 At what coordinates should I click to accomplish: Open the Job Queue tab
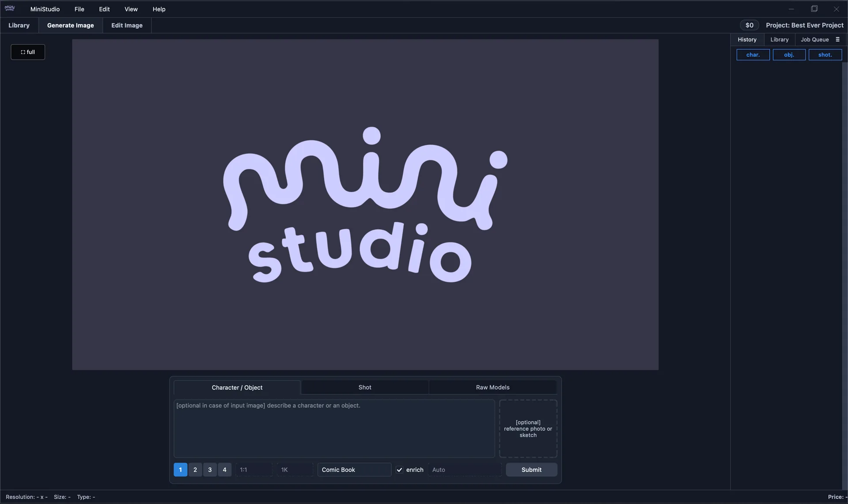tap(815, 39)
